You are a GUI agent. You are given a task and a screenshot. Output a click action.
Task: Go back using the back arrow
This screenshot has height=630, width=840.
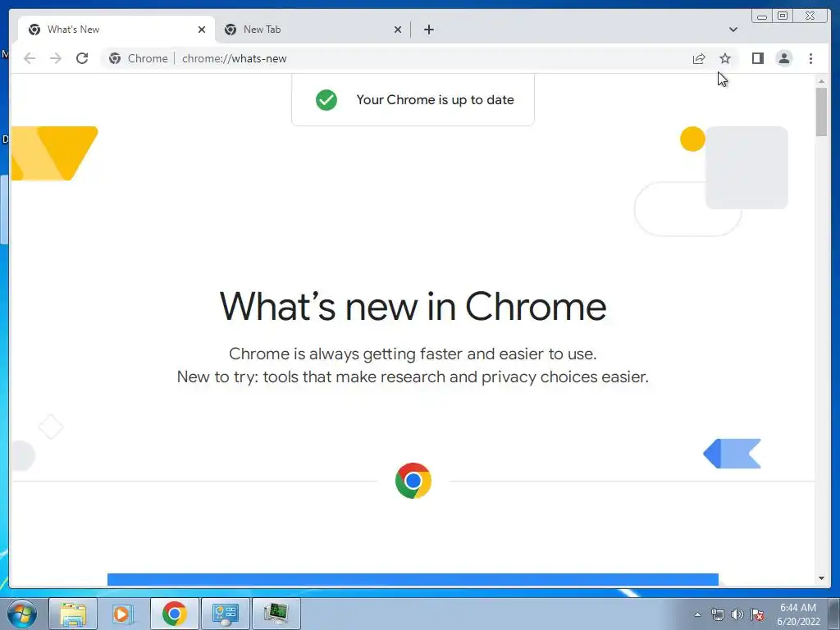point(30,58)
